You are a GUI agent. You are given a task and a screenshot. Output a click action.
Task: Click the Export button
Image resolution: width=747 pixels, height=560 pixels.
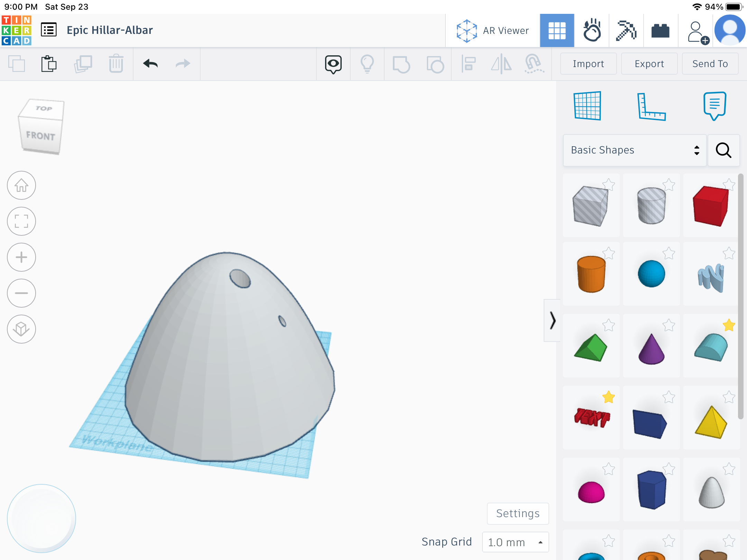click(x=649, y=64)
